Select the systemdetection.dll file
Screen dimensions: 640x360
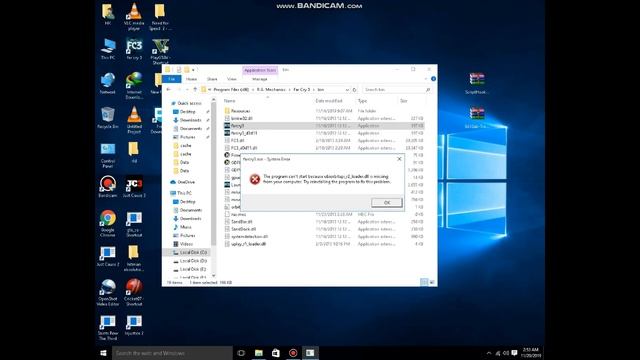(249, 236)
